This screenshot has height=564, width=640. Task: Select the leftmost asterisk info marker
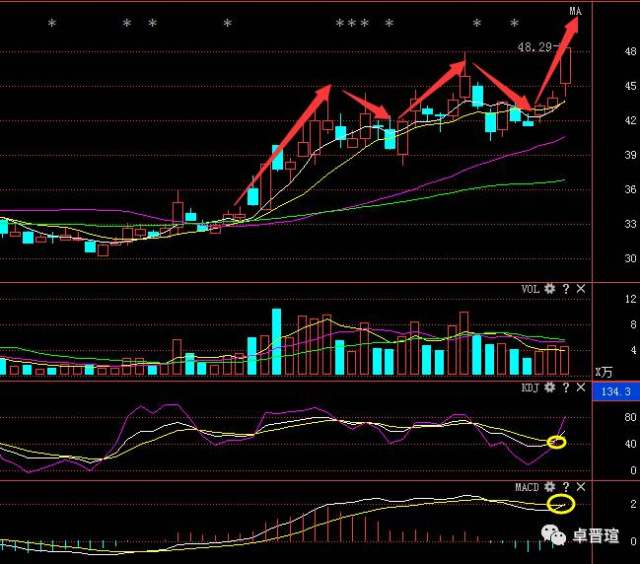click(52, 23)
